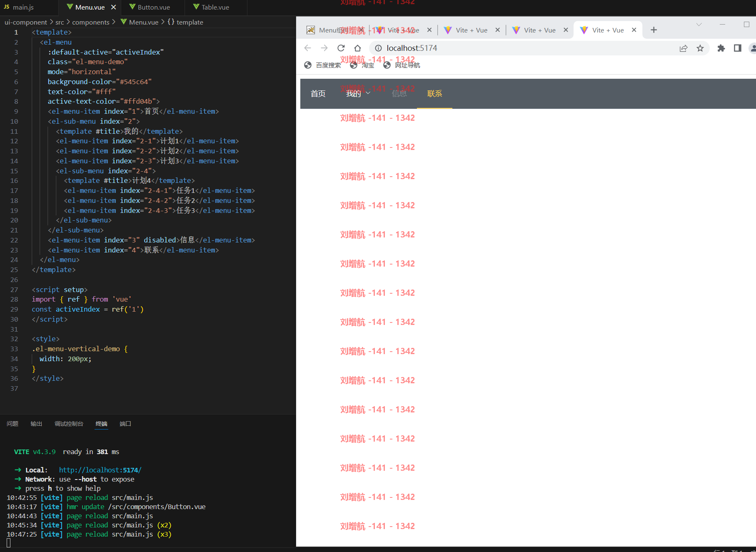Screen dimensions: 756x552
Task: Select the 首页 menu item
Action: 318,94
